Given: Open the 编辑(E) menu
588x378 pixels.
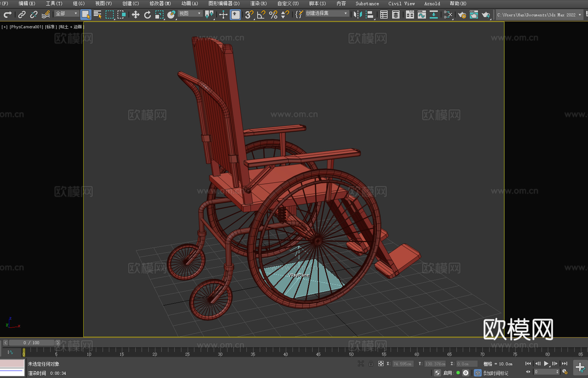Looking at the screenshot, I should 27,3.
